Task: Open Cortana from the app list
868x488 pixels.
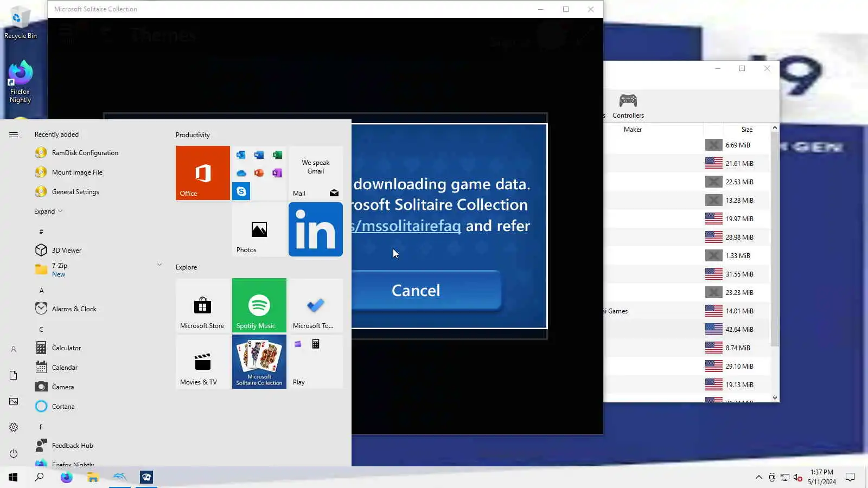Action: pos(98,406)
